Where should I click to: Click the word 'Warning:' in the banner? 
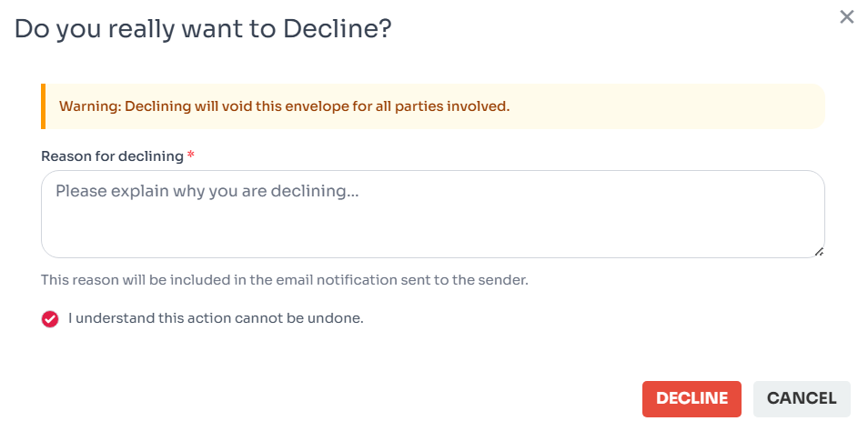90,106
